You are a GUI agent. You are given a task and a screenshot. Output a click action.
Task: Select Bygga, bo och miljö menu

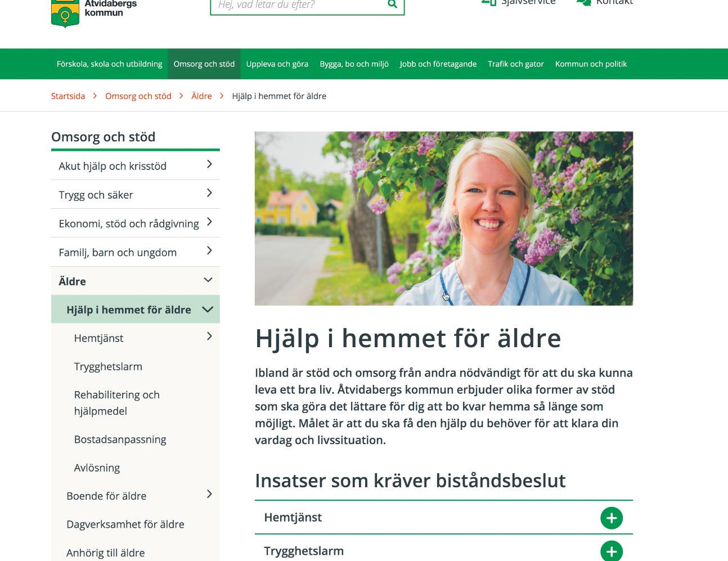(354, 64)
